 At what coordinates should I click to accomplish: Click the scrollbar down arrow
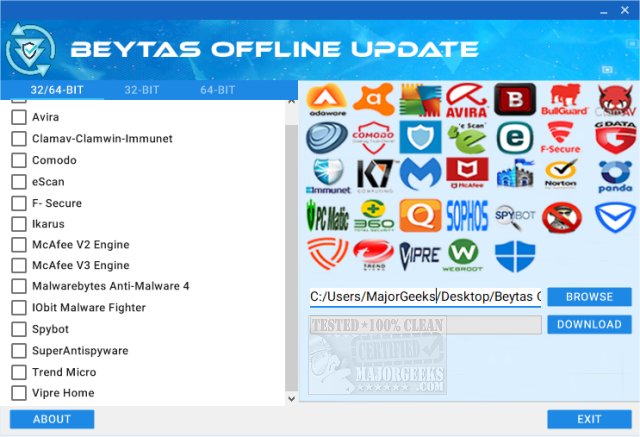point(291,399)
